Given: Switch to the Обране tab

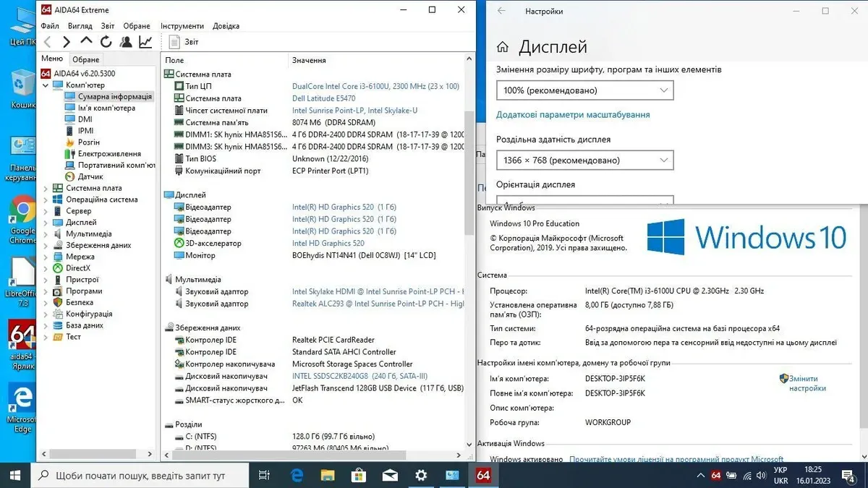Looking at the screenshot, I should 86,59.
